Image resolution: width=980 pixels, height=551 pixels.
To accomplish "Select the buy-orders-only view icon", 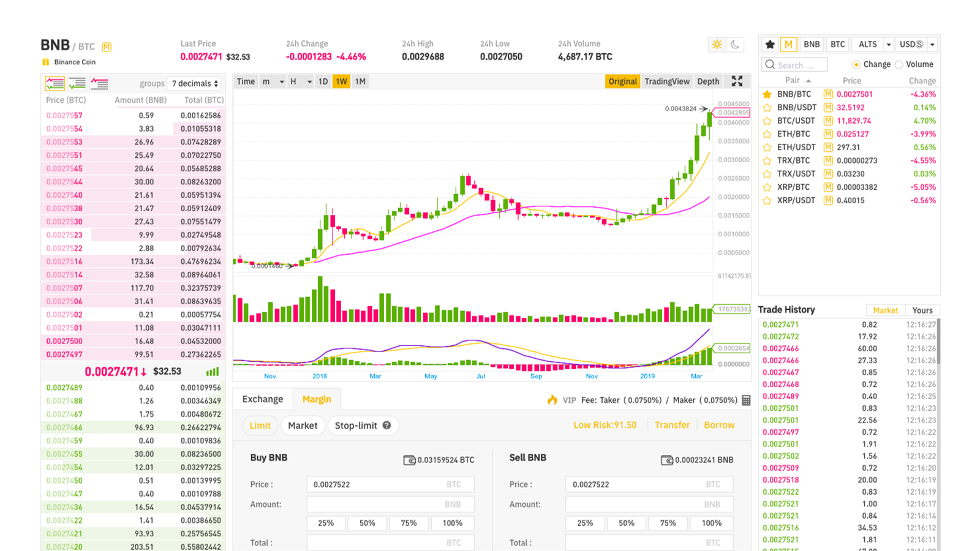I will pos(77,83).
